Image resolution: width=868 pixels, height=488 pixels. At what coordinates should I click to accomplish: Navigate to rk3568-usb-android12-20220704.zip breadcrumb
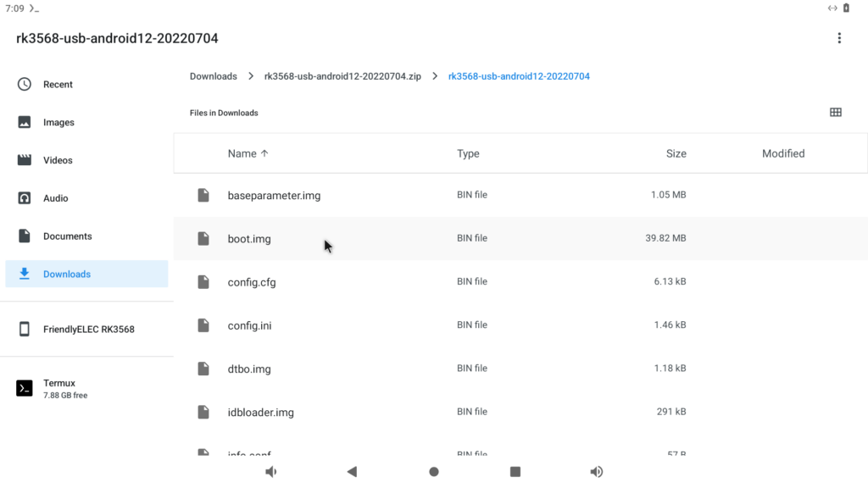click(x=342, y=76)
